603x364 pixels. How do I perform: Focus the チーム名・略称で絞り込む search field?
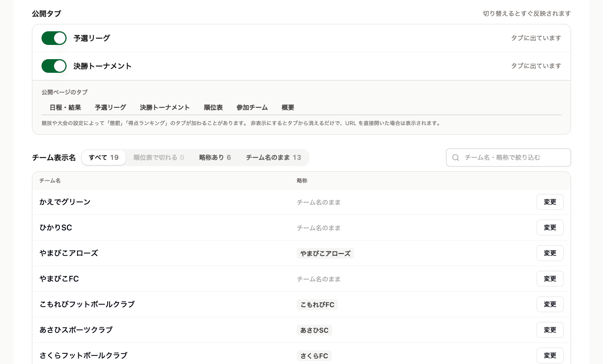(508, 158)
